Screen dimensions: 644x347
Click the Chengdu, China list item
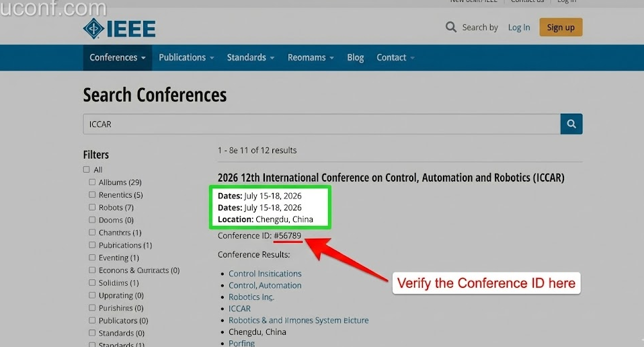(257, 332)
